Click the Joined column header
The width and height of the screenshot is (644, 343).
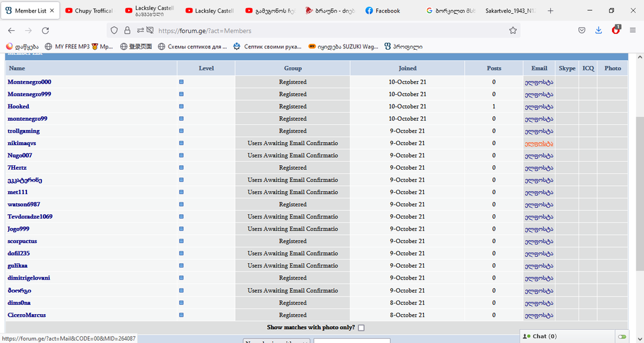(408, 68)
